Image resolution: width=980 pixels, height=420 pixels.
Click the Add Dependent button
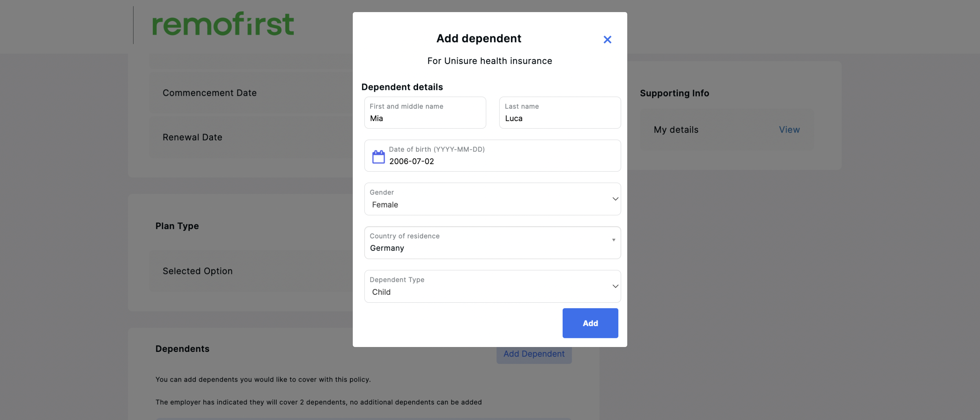click(x=534, y=354)
